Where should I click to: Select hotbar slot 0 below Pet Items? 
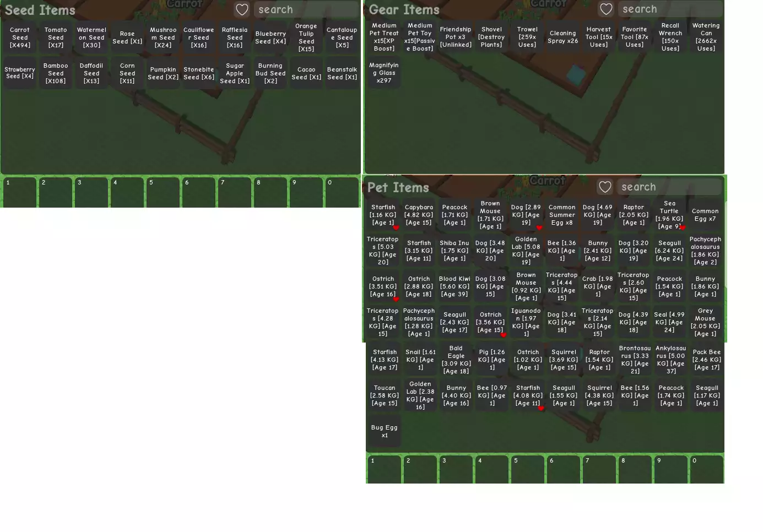click(x=706, y=470)
